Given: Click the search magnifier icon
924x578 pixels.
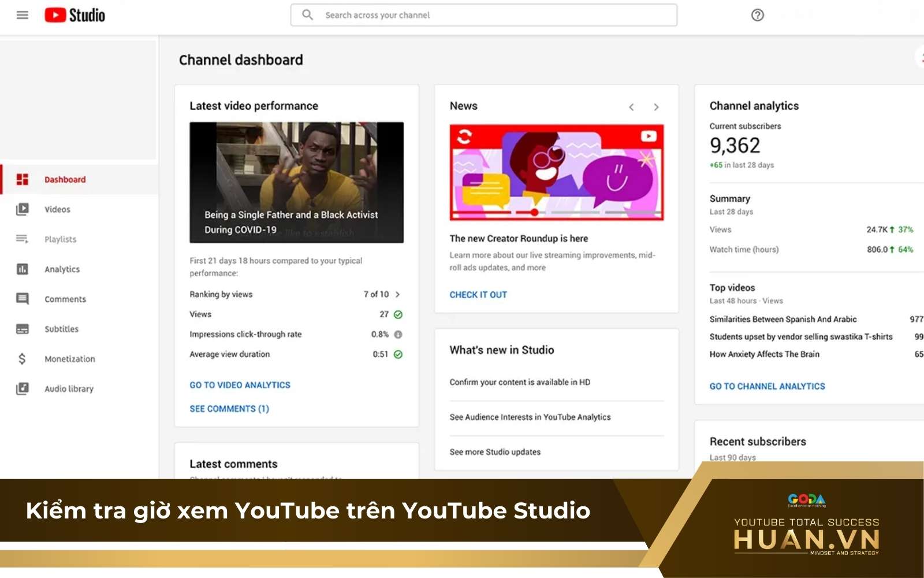Looking at the screenshot, I should point(308,15).
